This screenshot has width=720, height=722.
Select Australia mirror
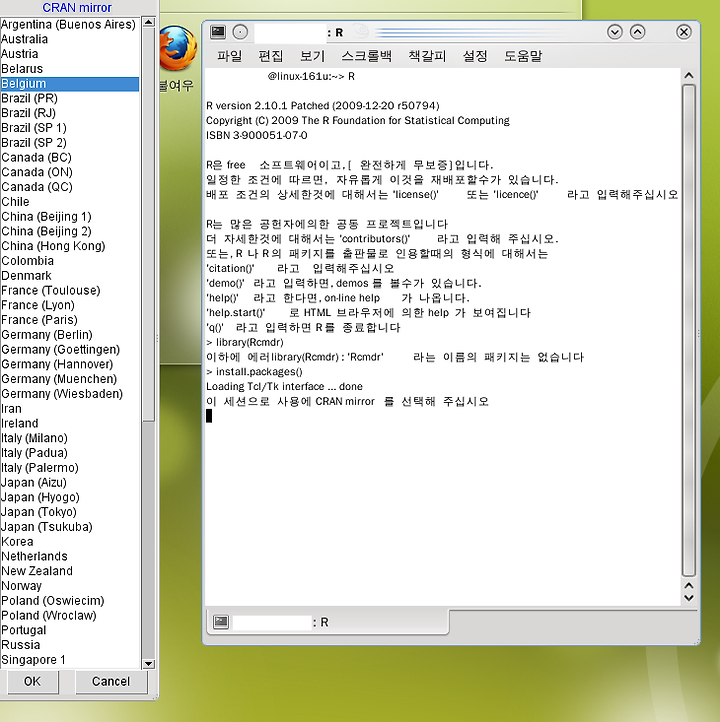point(70,39)
